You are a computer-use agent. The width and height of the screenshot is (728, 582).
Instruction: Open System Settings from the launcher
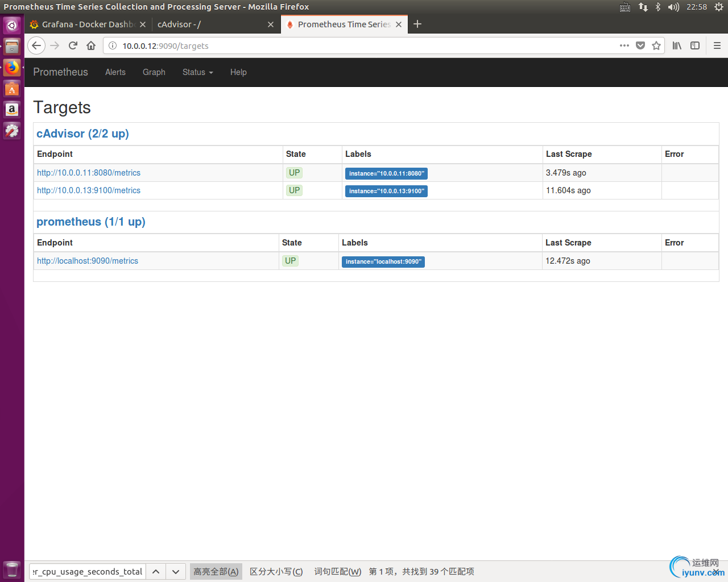pyautogui.click(x=12, y=131)
